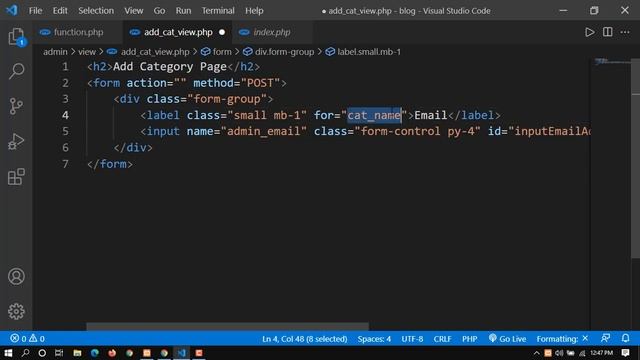Click the vertical editor scrollbar
This screenshot has height=360, width=640.
[x=636, y=158]
